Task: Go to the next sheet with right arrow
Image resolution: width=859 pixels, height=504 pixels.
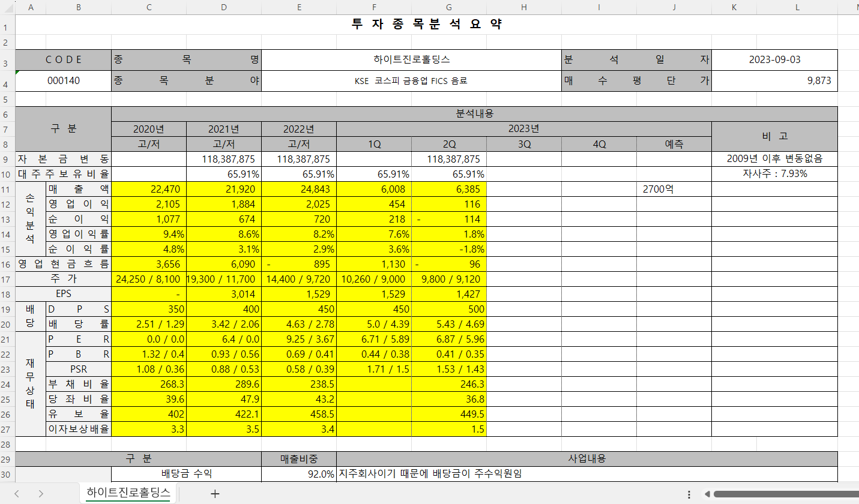Action: tap(41, 494)
